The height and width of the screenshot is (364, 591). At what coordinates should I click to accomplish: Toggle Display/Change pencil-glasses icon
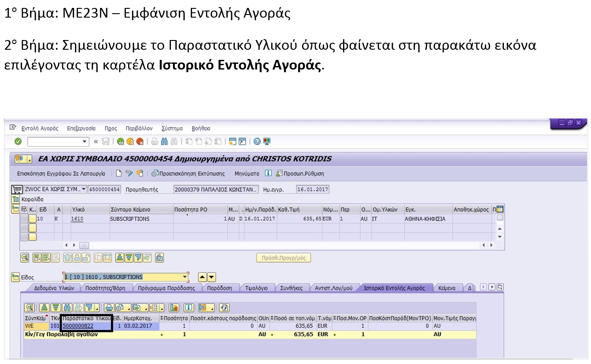click(129, 173)
